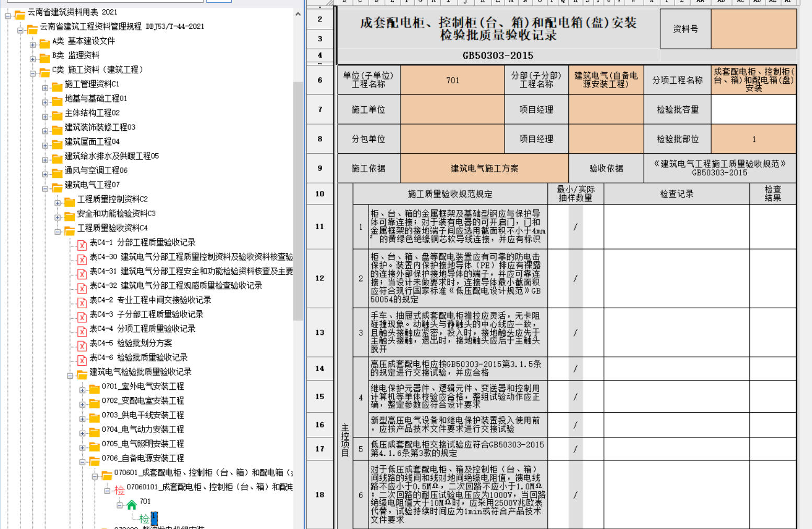Collapse the 工程质量验收资料C4 node
Image resolution: width=812 pixels, height=529 pixels.
58,232
